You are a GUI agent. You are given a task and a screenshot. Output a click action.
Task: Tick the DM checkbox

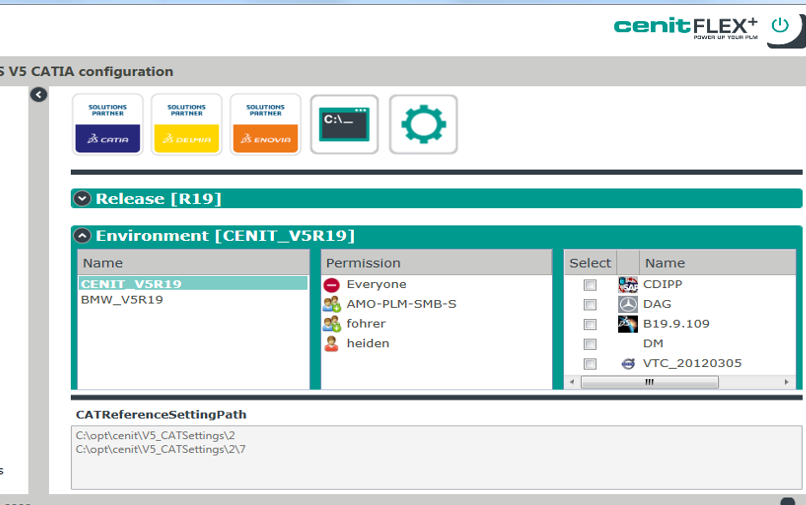click(590, 344)
